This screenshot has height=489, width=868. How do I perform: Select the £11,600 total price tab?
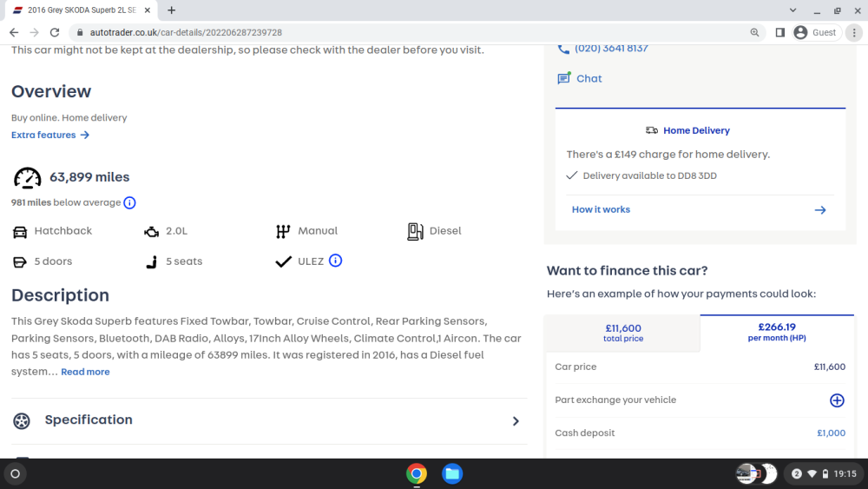click(622, 334)
